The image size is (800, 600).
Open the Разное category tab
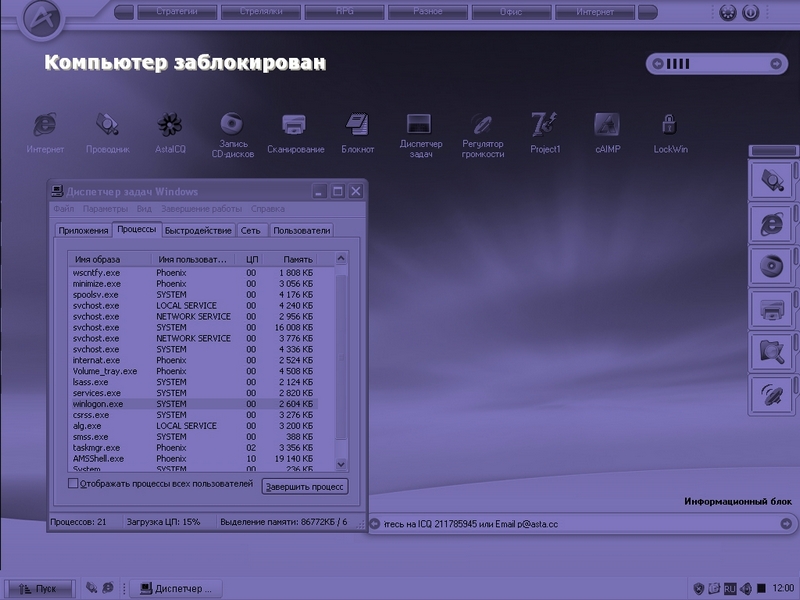[x=428, y=12]
